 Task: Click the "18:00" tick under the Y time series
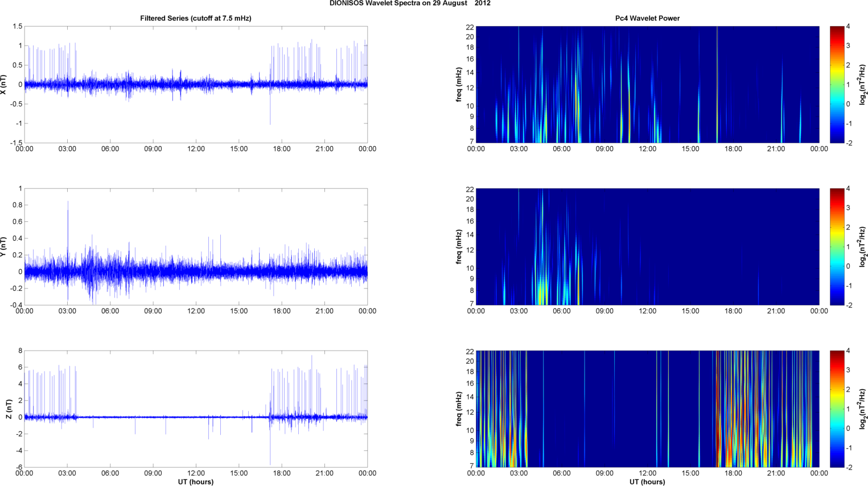pos(282,311)
